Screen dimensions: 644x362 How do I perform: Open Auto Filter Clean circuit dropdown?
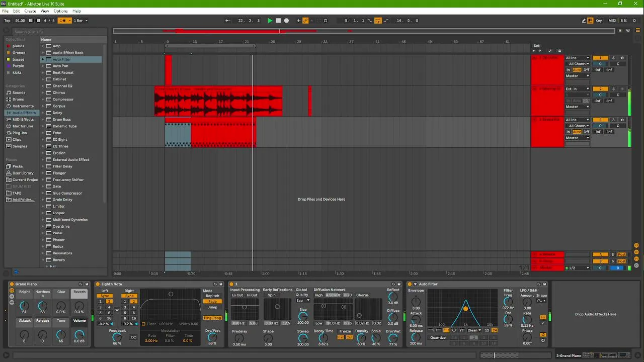click(474, 330)
